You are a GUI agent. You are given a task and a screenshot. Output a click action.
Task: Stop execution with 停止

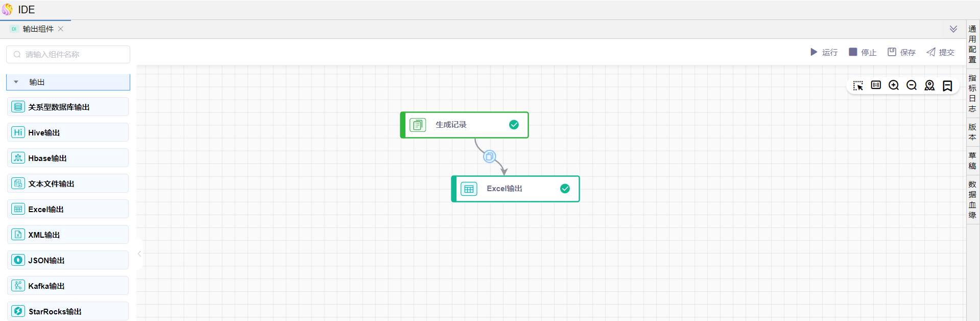coord(863,52)
